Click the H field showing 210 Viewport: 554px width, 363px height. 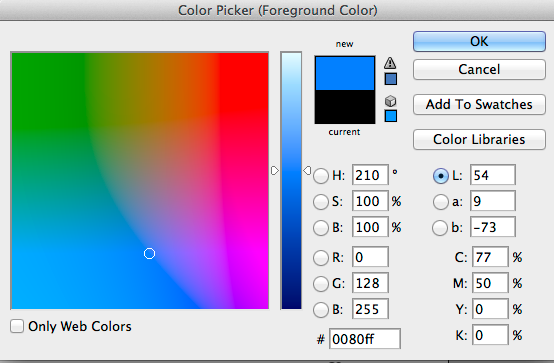coord(370,175)
